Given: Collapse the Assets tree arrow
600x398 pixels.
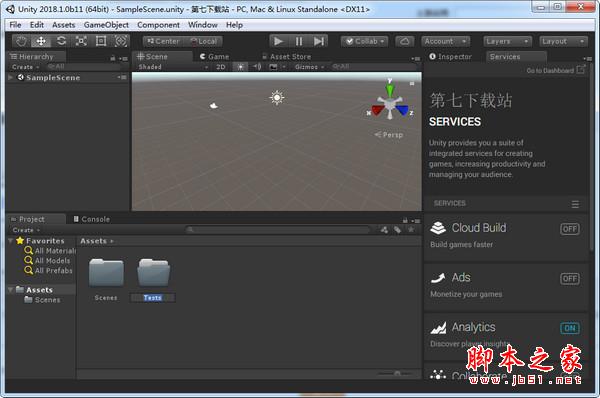Looking at the screenshot, I should coord(10,290).
